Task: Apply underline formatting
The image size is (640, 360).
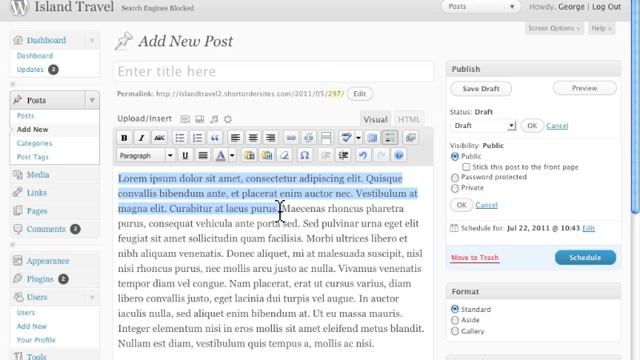Action: (185, 156)
